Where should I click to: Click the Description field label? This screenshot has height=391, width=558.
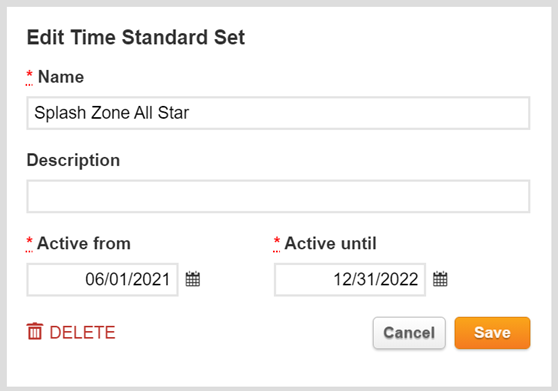click(x=73, y=160)
